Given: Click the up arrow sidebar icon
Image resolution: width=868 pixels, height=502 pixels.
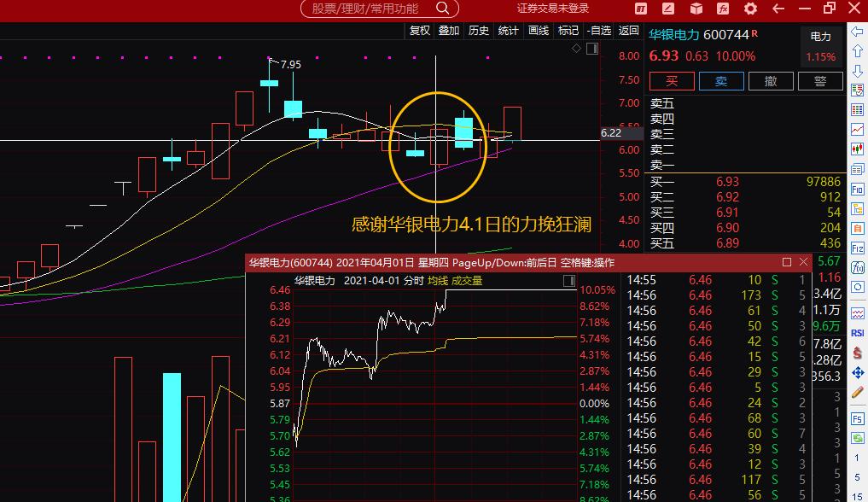Looking at the screenshot, I should 858,51.
